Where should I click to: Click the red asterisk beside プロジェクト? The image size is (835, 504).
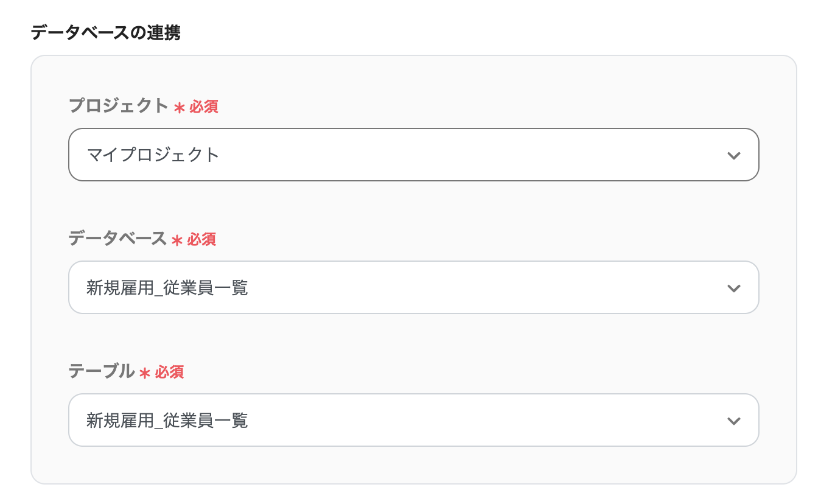(179, 108)
